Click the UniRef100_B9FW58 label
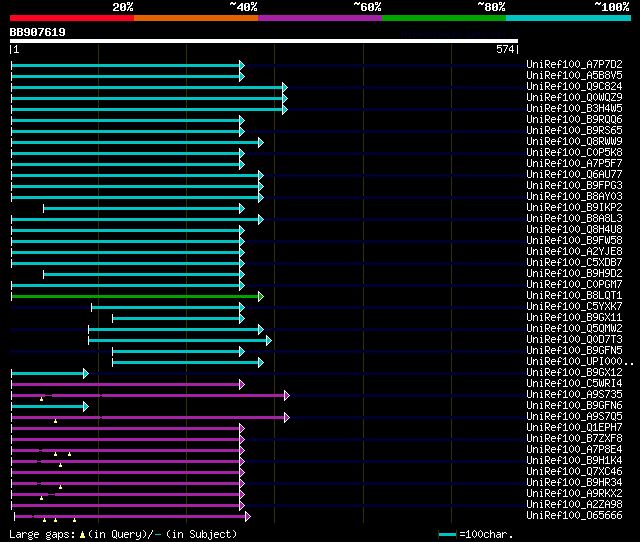The width and height of the screenshot is (640, 542). point(574,241)
